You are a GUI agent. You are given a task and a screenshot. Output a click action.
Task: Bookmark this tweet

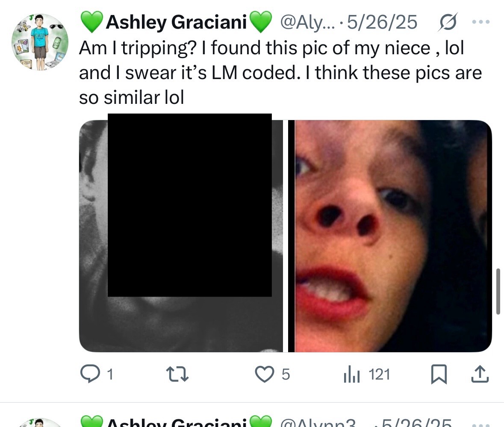pos(439,374)
